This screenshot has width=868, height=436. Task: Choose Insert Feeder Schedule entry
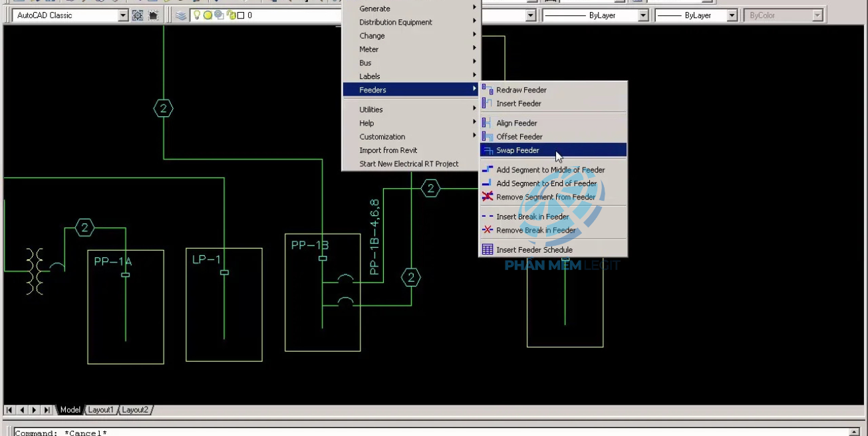pos(553,250)
